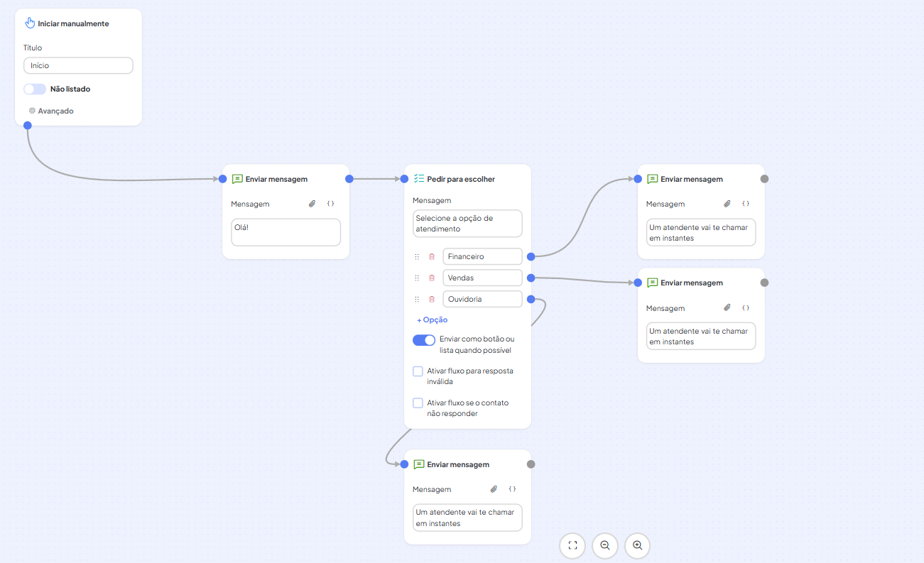This screenshot has width=924, height=563.
Task: Click the Vendas option text field
Action: 482,278
